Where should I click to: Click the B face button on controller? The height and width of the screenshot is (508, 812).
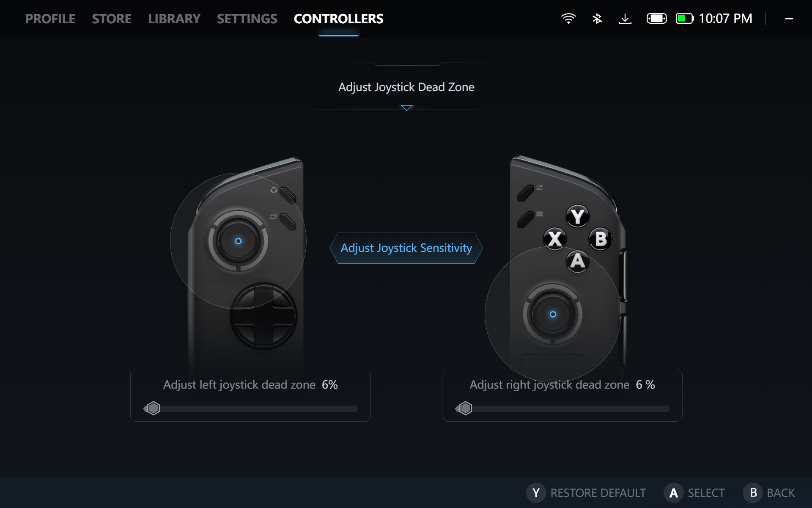point(601,239)
